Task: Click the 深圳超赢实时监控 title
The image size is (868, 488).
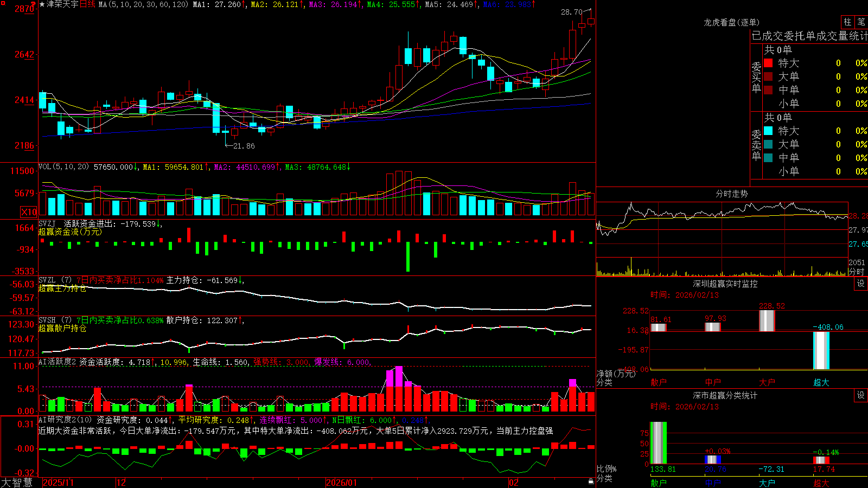Action: pos(725,284)
